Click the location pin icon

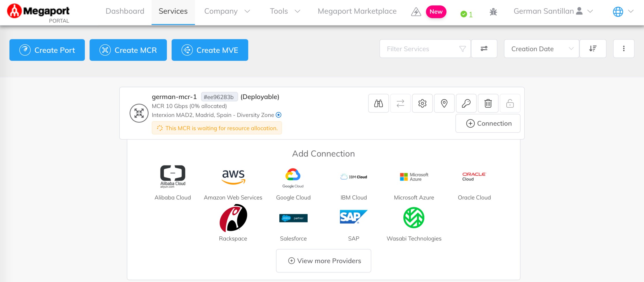[444, 103]
